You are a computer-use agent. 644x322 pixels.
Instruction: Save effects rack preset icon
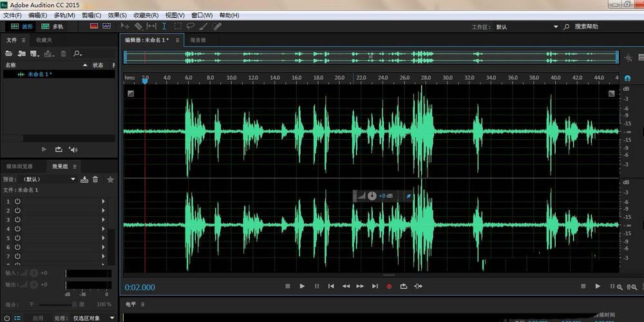84,179
